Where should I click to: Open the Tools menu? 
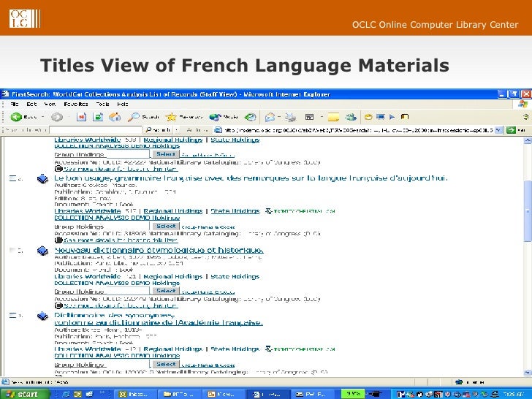point(102,104)
